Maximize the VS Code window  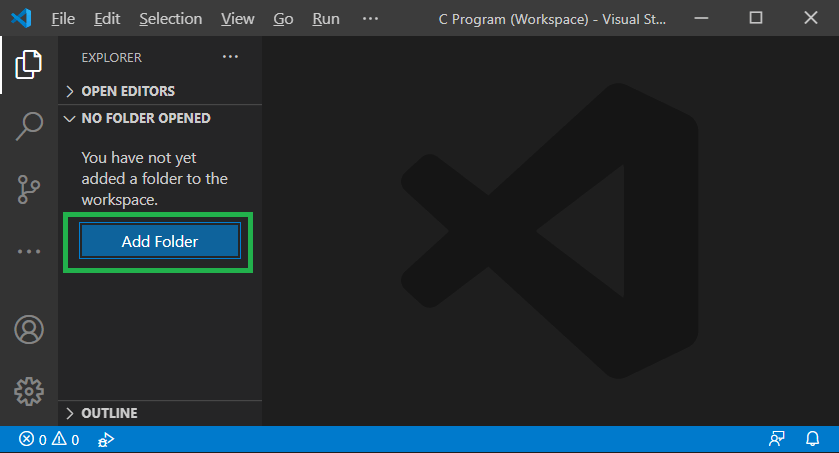click(x=756, y=18)
